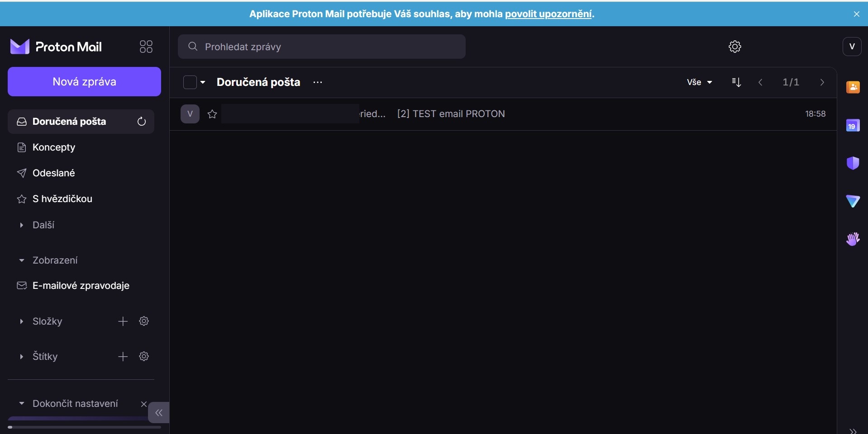Screen dimensions: 868x434
Task: Open the Proton VPN triangle icon
Action: coord(853,201)
